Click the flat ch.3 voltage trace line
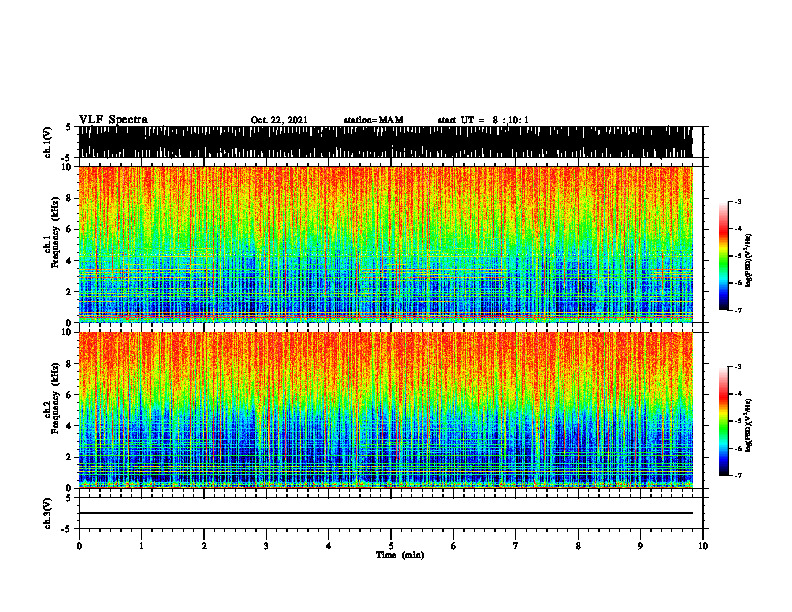Image resolution: width=792 pixels, height=612 pixels. (x=385, y=513)
